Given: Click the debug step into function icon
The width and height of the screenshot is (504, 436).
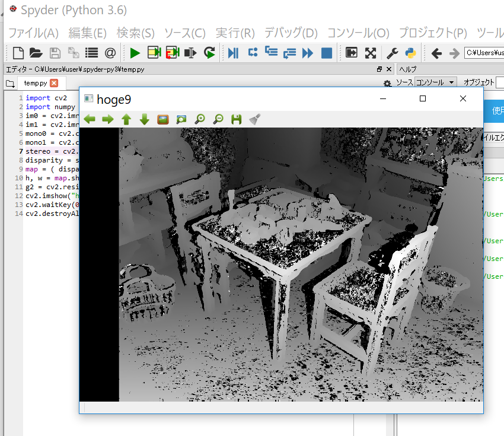Looking at the screenshot, I should [272, 52].
